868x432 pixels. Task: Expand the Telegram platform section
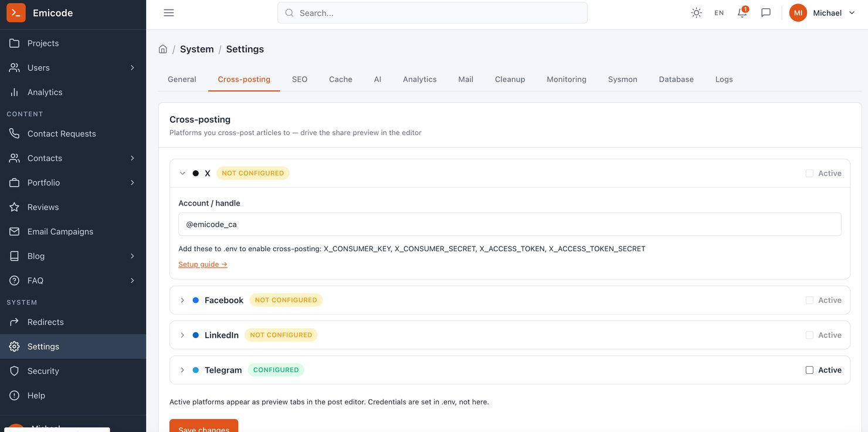coord(182,370)
